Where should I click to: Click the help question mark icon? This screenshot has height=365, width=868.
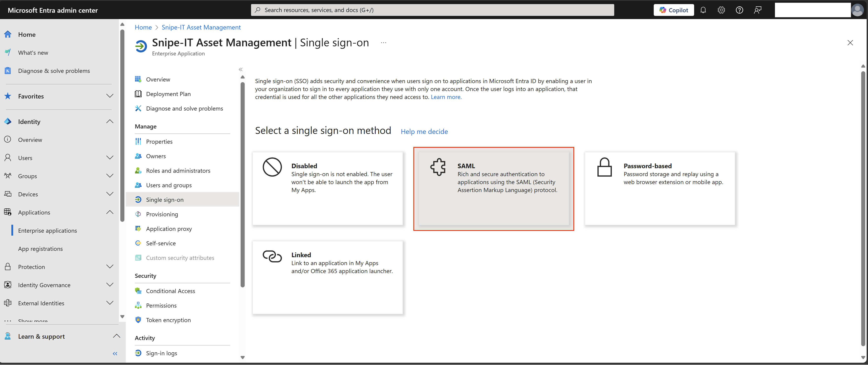point(739,10)
